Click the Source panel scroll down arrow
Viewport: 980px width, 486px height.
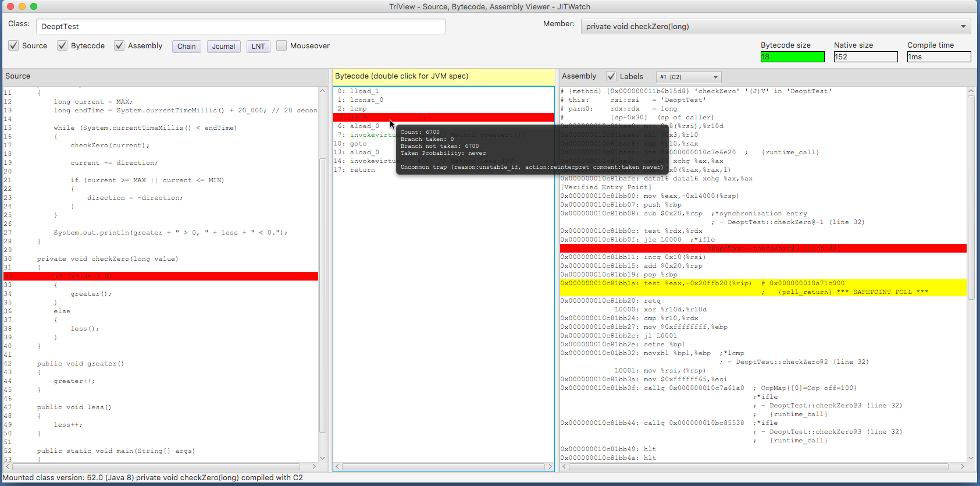[322, 458]
